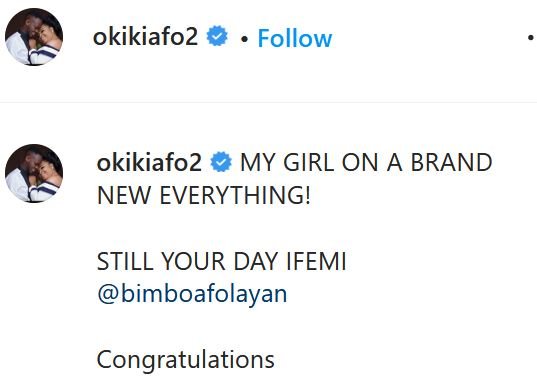
Task: Click the word GIRL in the caption
Action: pos(309,162)
